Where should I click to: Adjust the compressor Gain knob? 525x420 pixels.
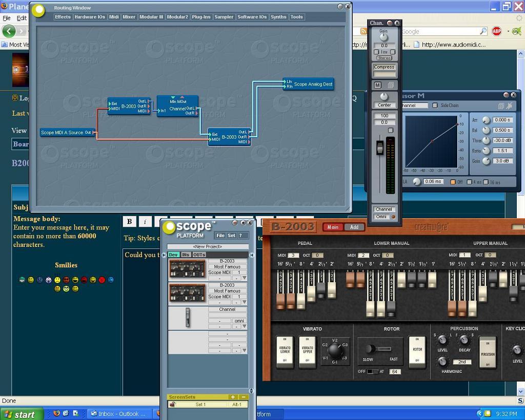click(x=486, y=161)
